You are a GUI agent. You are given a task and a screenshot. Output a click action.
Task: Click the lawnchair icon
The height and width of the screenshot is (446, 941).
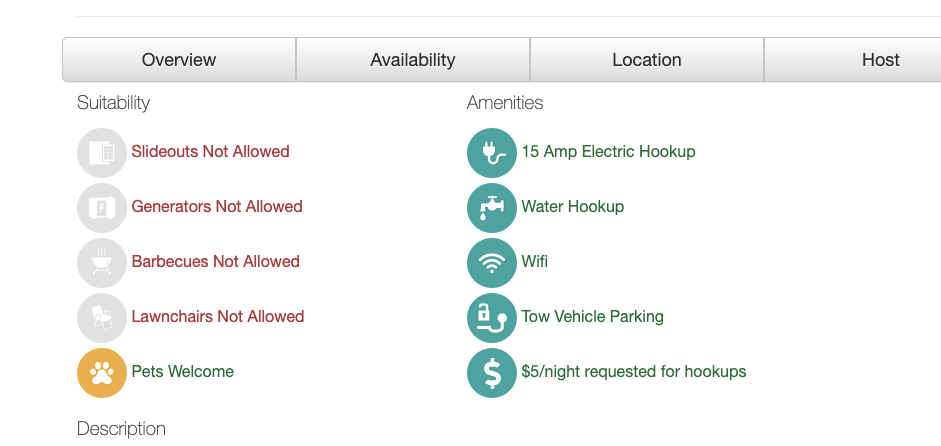click(101, 318)
